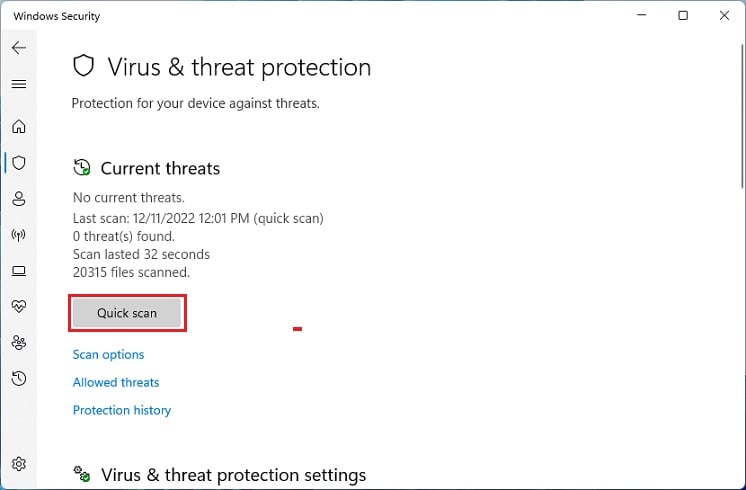Click the back arrow icon

pos(19,48)
